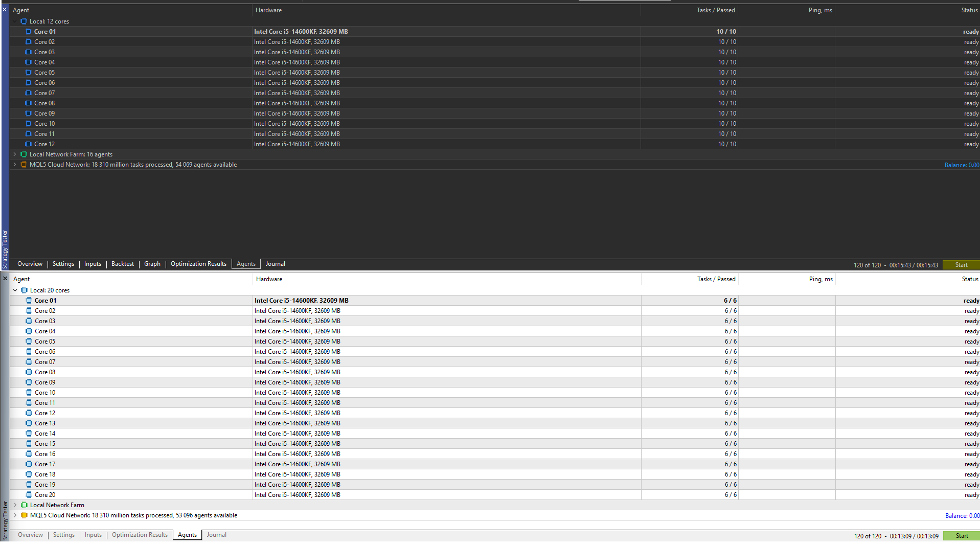Screen dimensions: 980x545
Task: Open Overview tab in light window
Action: 30,535
